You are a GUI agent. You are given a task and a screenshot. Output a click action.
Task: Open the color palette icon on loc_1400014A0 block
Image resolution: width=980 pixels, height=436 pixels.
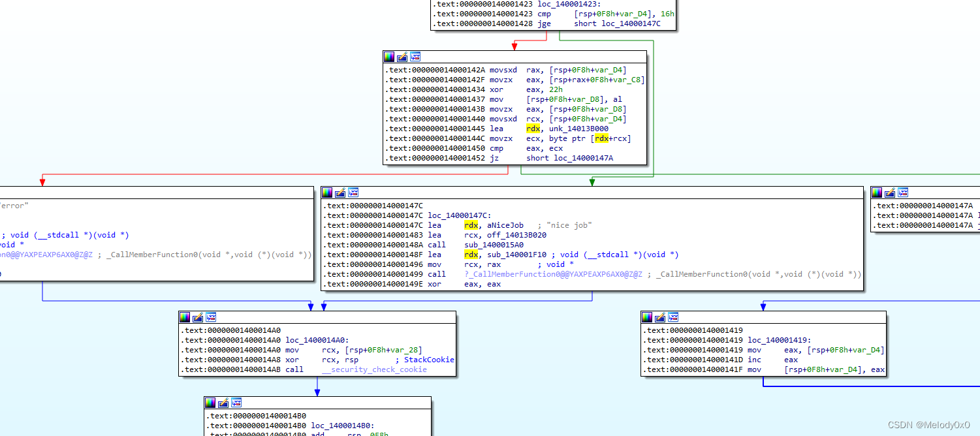184,317
